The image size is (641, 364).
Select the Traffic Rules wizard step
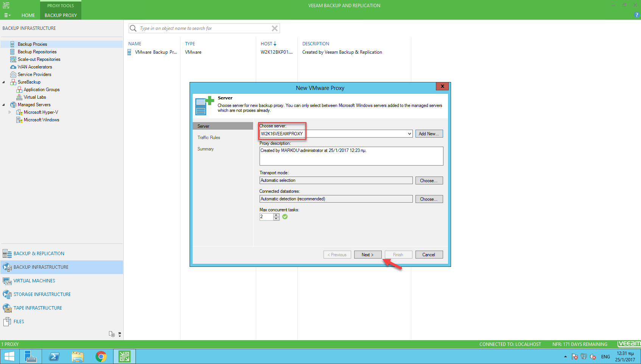208,138
